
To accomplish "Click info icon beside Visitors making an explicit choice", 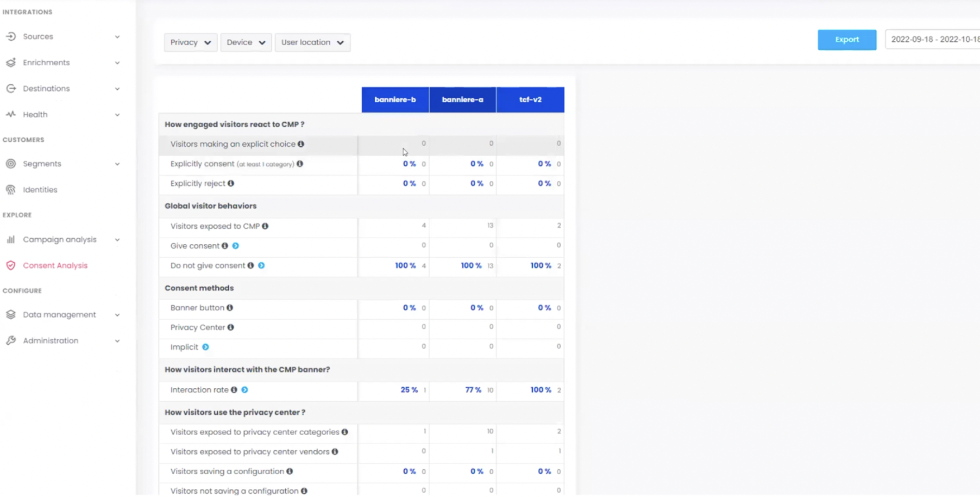I will [301, 144].
